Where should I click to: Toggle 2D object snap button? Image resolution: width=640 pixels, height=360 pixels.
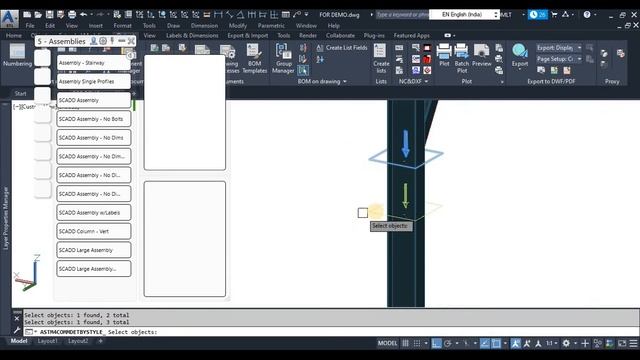coord(496,343)
